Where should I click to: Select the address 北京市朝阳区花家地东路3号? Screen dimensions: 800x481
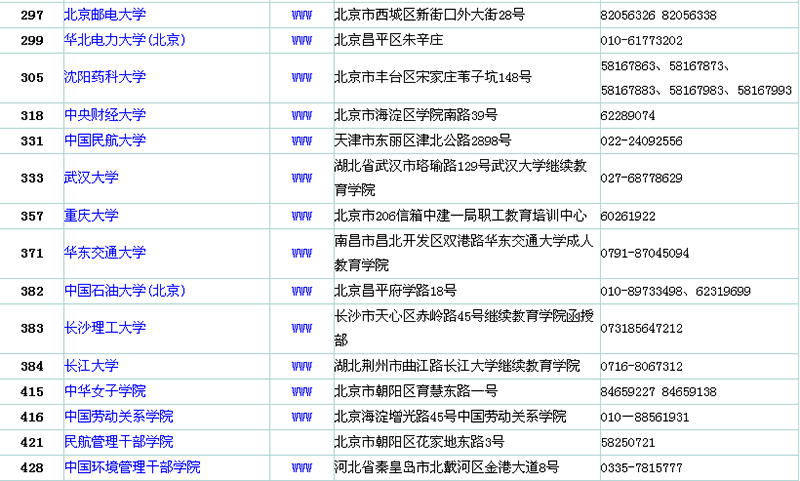[419, 442]
